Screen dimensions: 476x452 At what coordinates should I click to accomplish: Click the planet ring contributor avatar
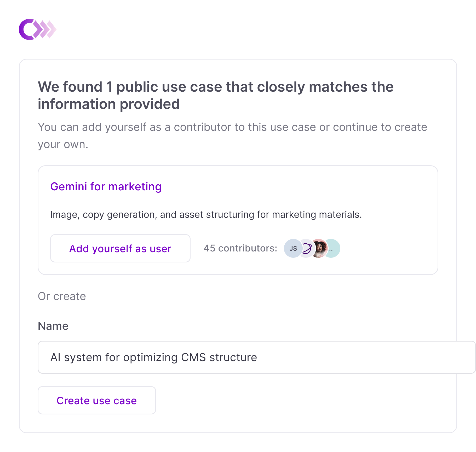pyautogui.click(x=306, y=248)
